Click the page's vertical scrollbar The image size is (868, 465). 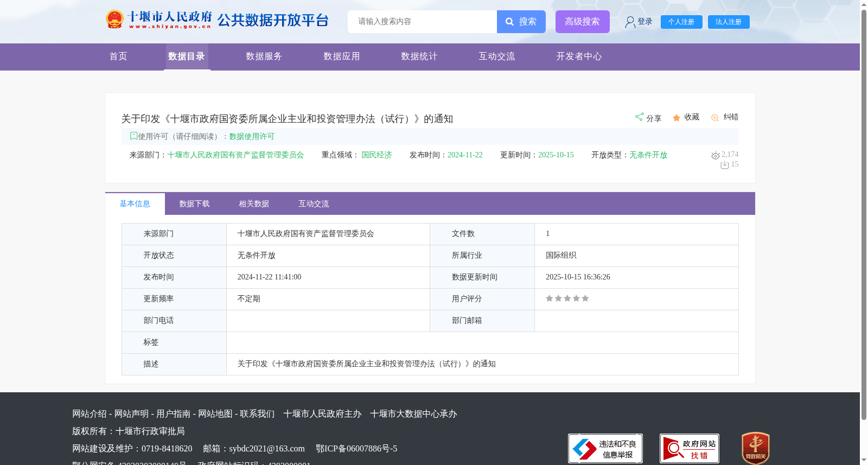864,214
